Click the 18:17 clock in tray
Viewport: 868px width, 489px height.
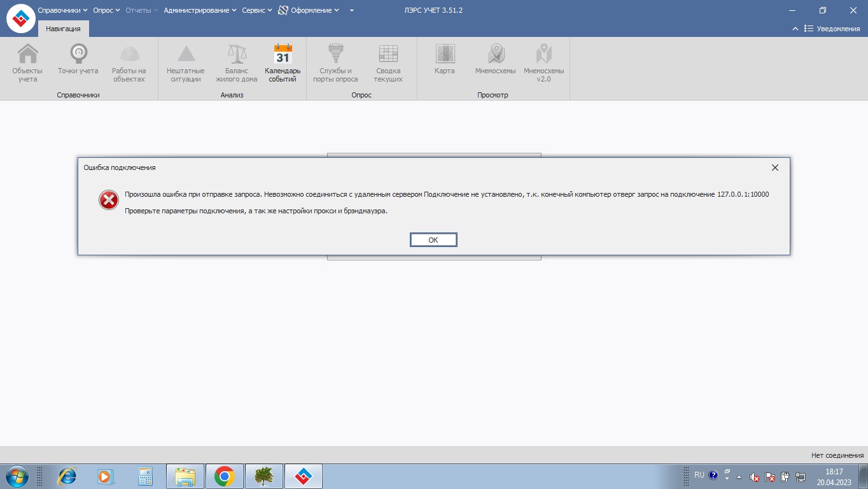(x=834, y=472)
